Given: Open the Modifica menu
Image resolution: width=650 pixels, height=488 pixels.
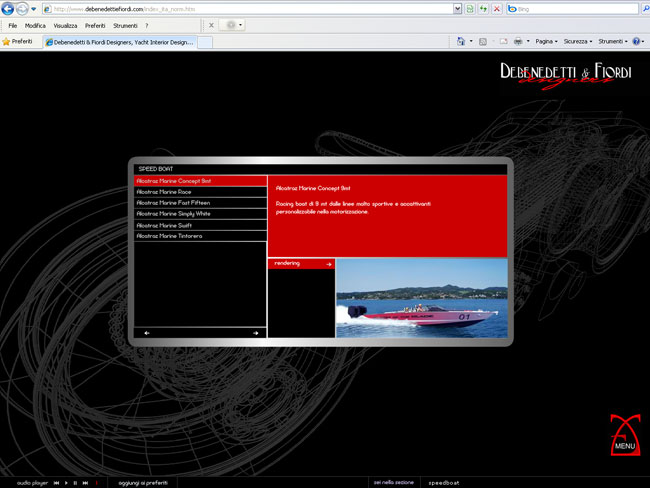Looking at the screenshot, I should click(x=35, y=25).
